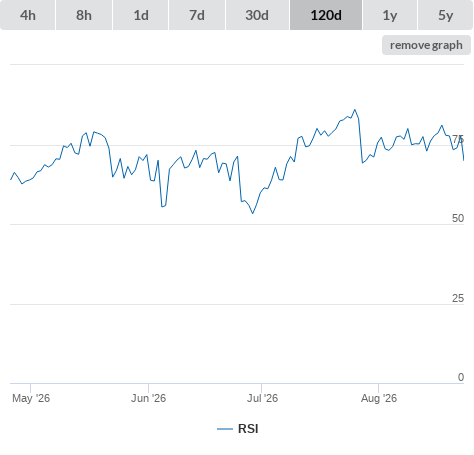Click the Jun '26 axis tick label

[148, 398]
